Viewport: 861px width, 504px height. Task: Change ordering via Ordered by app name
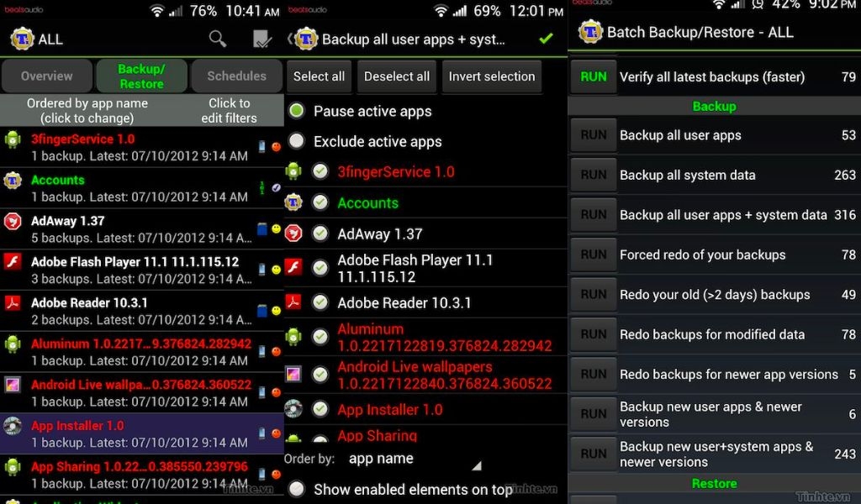87,110
